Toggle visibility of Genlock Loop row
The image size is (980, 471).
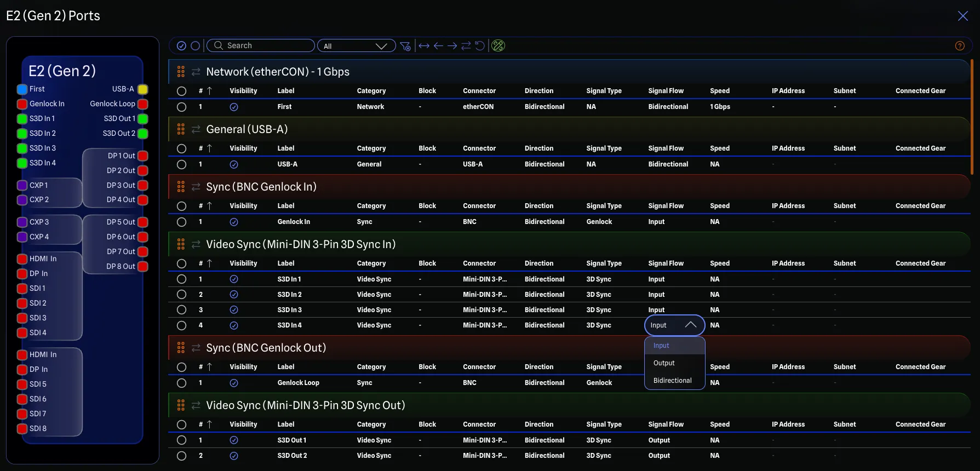(234, 383)
